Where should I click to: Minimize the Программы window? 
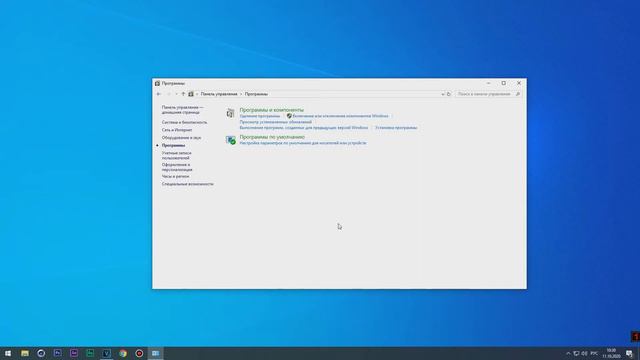pos(488,83)
